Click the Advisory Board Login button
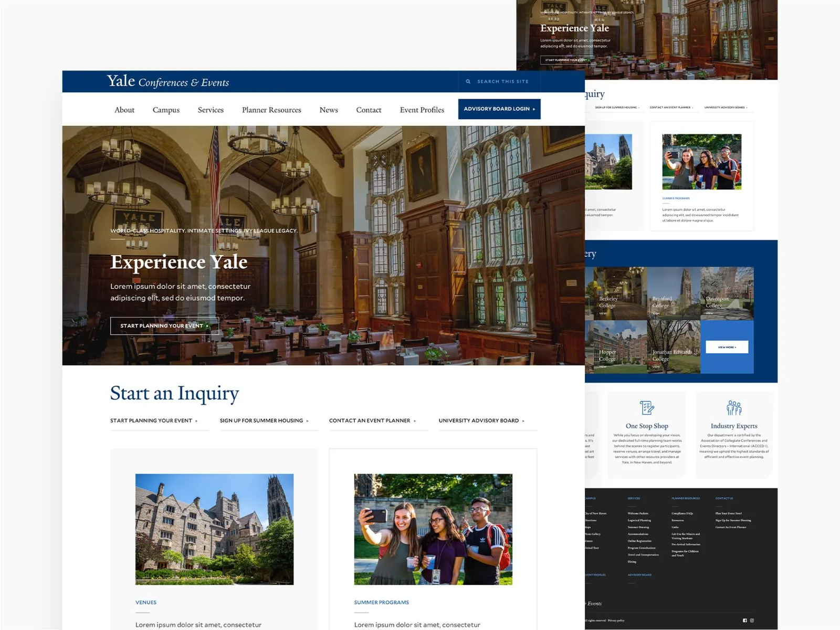The width and height of the screenshot is (840, 630). pyautogui.click(x=499, y=109)
